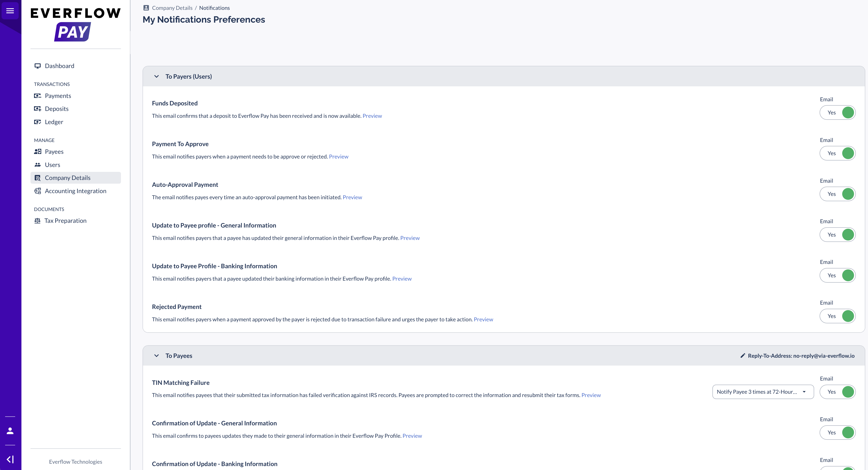
Task: Open the Notify Payee 3 times dropdown
Action: 763,392
